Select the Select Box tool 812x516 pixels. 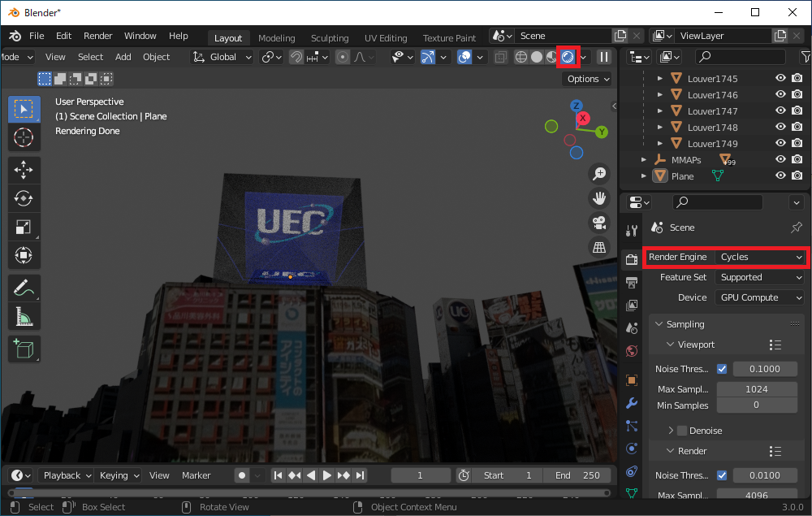[24, 110]
